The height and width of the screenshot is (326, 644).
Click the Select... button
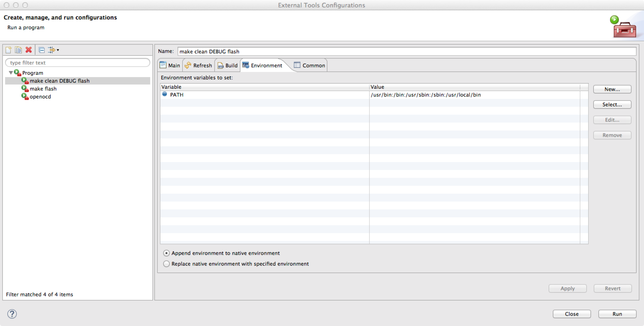(612, 104)
